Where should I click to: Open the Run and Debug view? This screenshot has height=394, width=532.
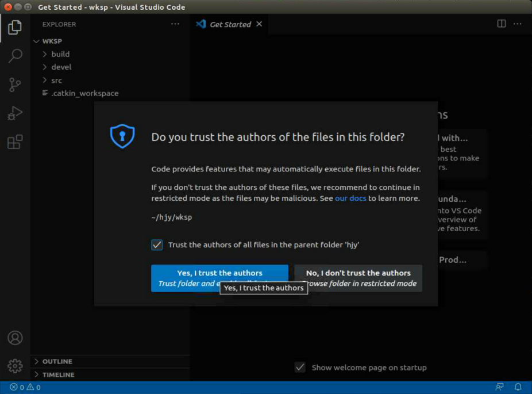[14, 113]
